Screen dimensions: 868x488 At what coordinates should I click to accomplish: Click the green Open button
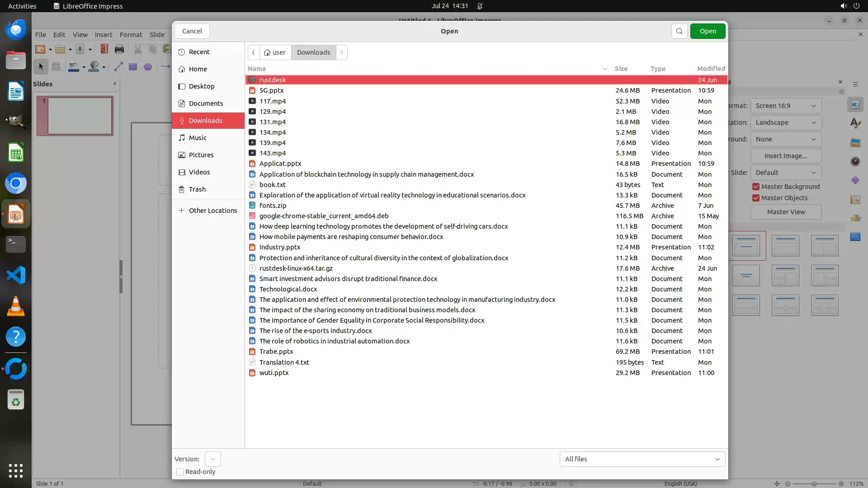tap(708, 31)
